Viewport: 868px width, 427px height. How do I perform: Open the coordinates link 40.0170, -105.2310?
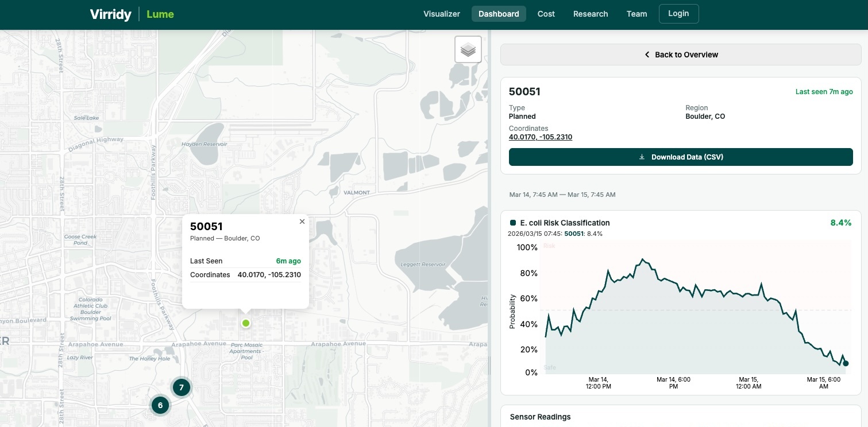click(540, 137)
